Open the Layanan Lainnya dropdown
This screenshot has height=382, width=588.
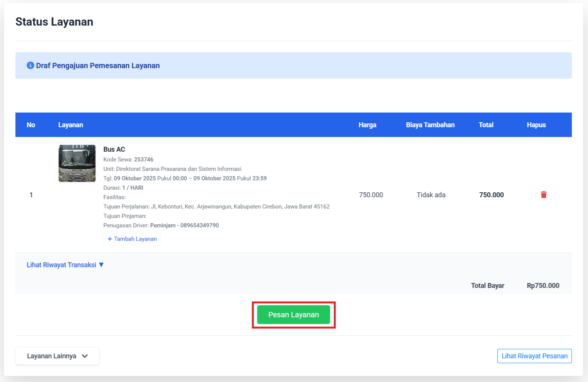57,356
